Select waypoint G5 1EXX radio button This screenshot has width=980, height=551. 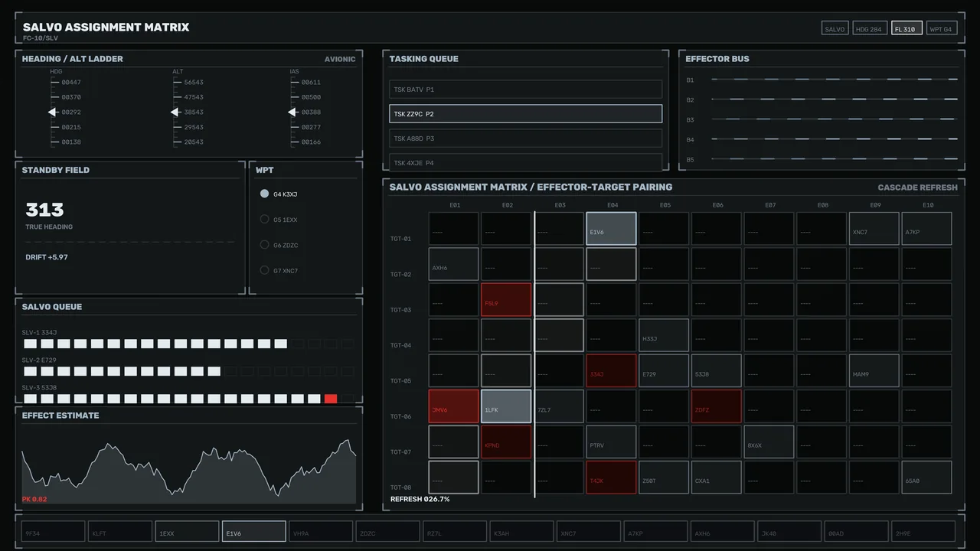(x=265, y=220)
